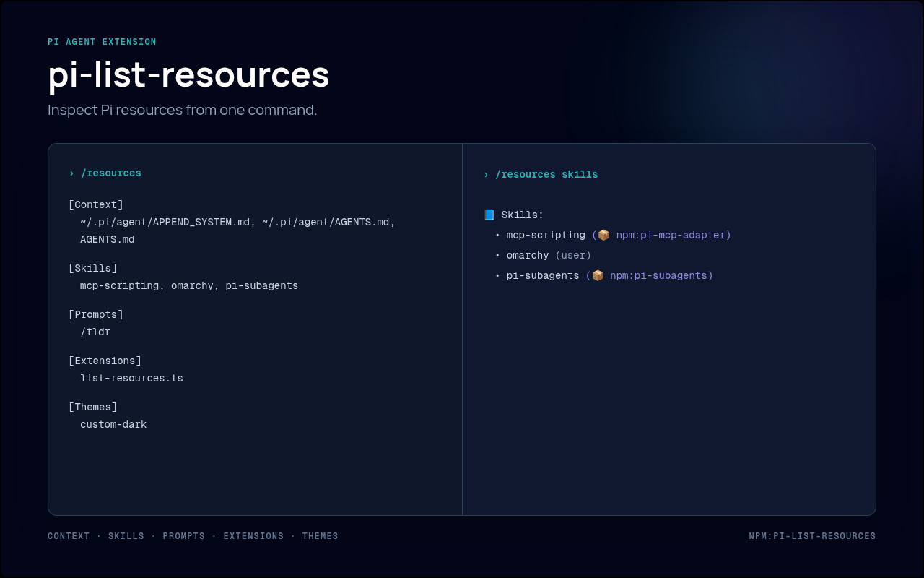Click the blue book icon beside Skills:

489,215
